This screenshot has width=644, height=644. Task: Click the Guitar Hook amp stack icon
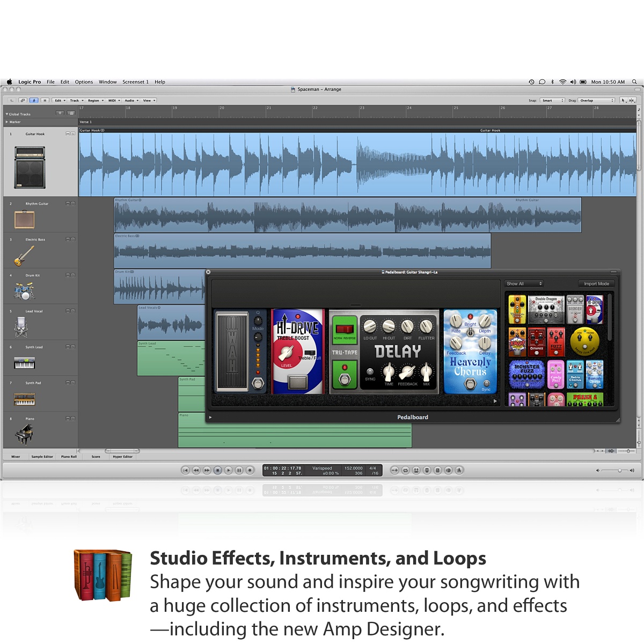(x=30, y=167)
